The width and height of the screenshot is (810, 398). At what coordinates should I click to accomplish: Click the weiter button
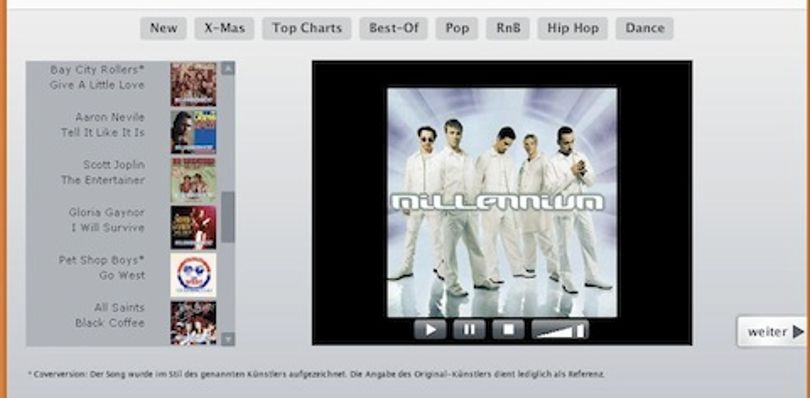coord(773,332)
